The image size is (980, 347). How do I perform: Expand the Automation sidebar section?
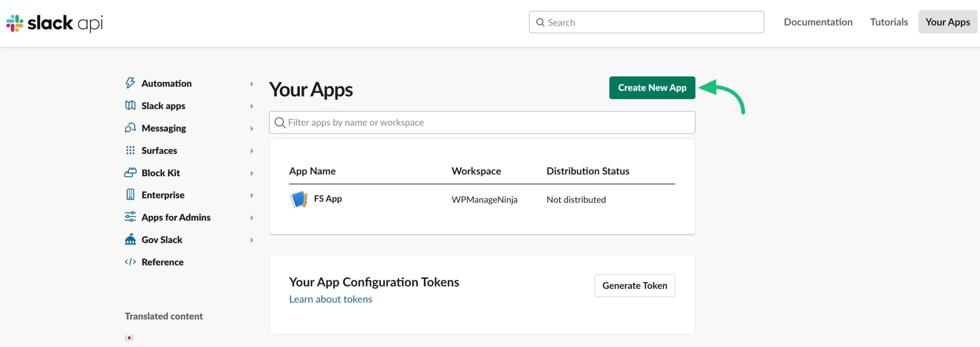[x=252, y=83]
